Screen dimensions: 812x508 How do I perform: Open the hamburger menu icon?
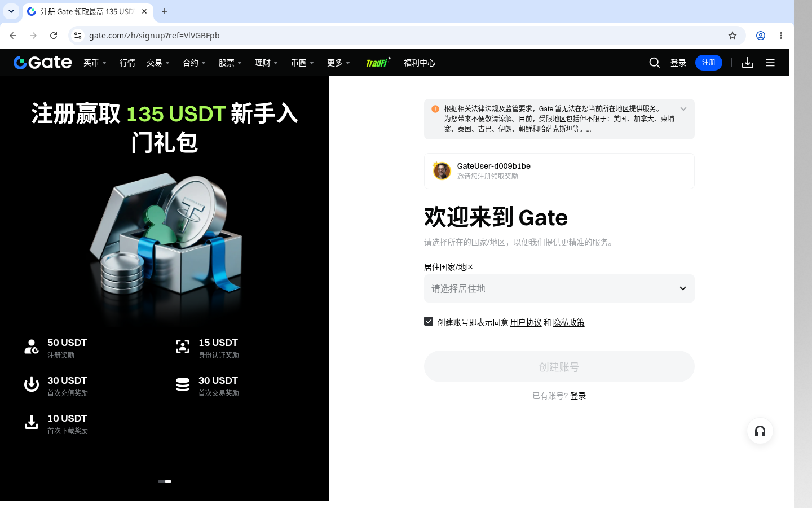click(770, 63)
